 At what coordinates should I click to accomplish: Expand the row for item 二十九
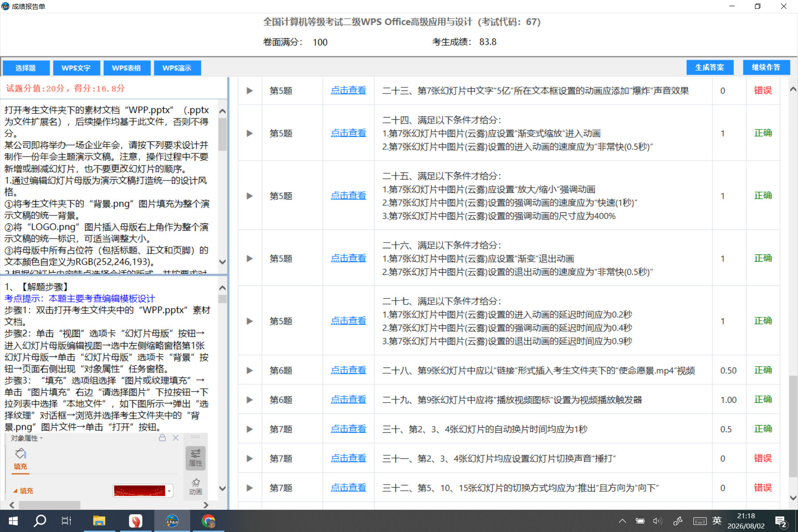tap(250, 399)
